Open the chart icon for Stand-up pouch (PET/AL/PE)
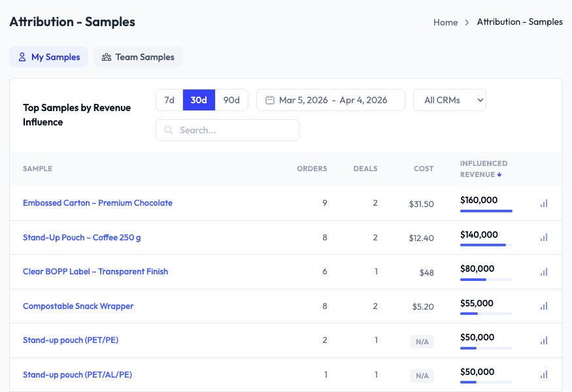Viewport: 572px width, 392px height. point(543,375)
